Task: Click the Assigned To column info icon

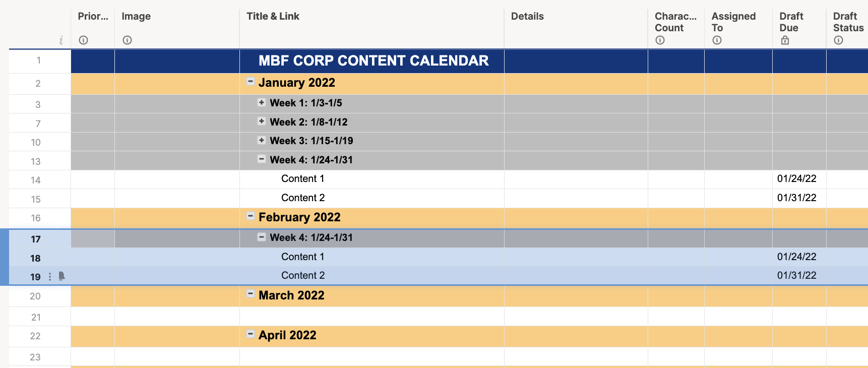Action: pyautogui.click(x=717, y=40)
